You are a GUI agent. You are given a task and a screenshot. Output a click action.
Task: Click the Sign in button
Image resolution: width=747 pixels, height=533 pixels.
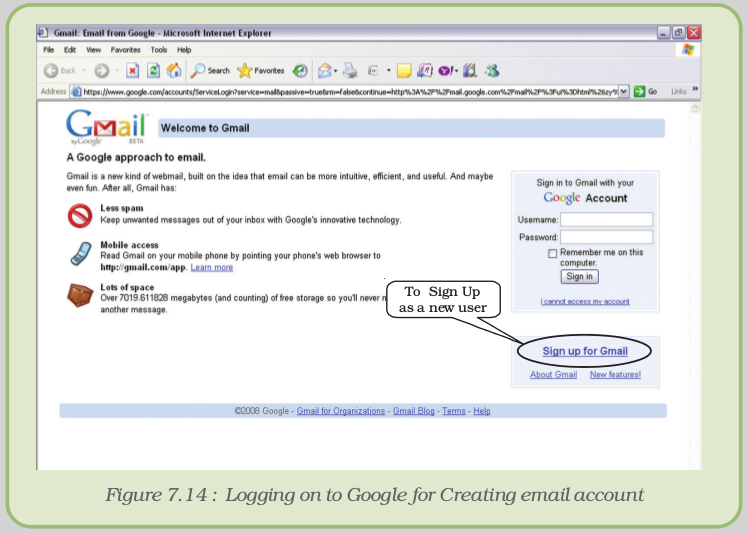click(579, 276)
